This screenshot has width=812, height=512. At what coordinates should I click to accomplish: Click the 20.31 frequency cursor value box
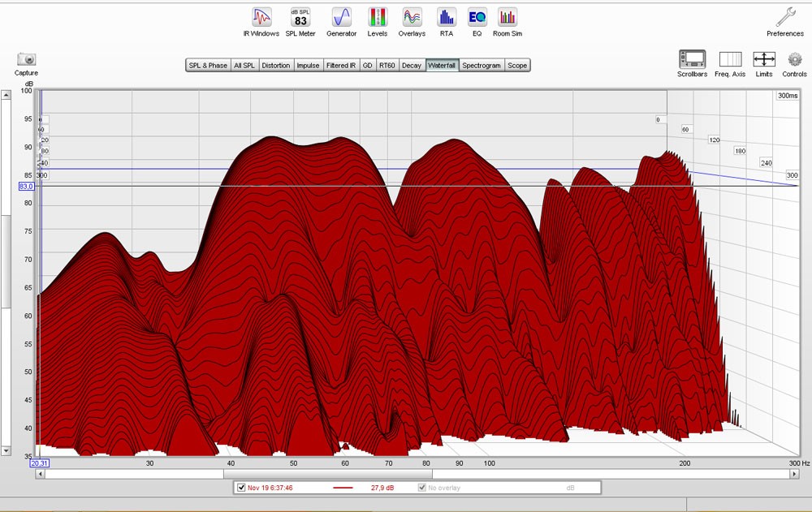[39, 463]
